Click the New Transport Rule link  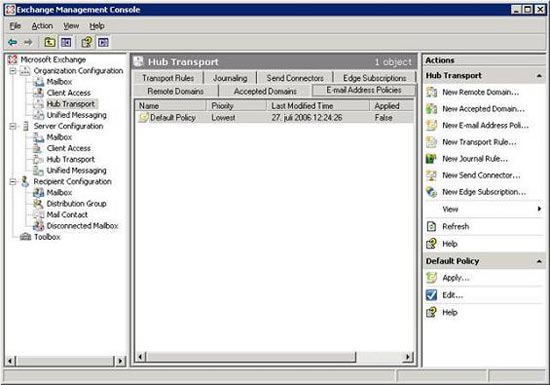coord(479,142)
